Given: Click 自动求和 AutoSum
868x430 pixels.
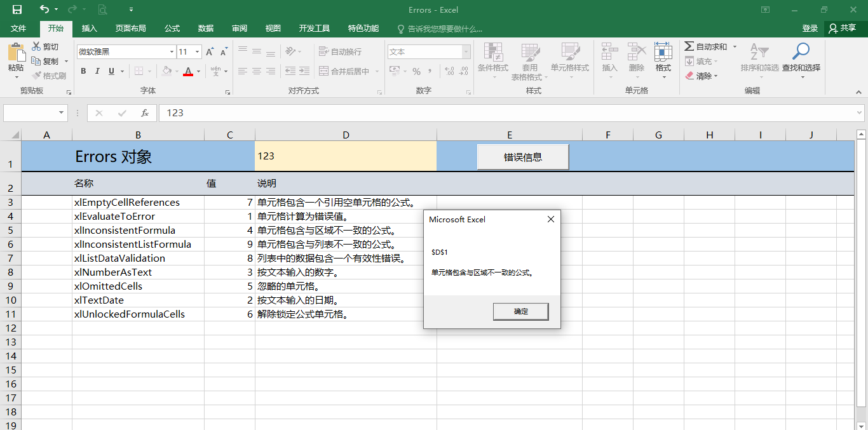Looking at the screenshot, I should click(x=705, y=46).
